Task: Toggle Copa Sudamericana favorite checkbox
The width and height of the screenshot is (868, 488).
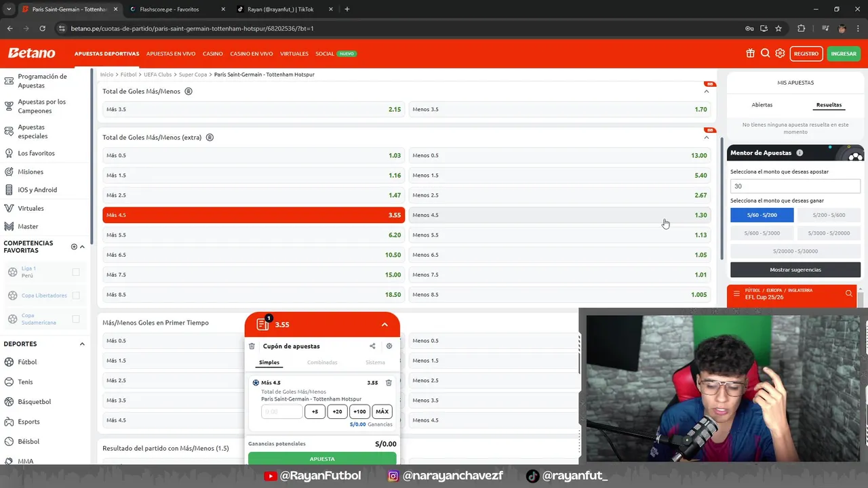Action: pyautogui.click(x=76, y=319)
